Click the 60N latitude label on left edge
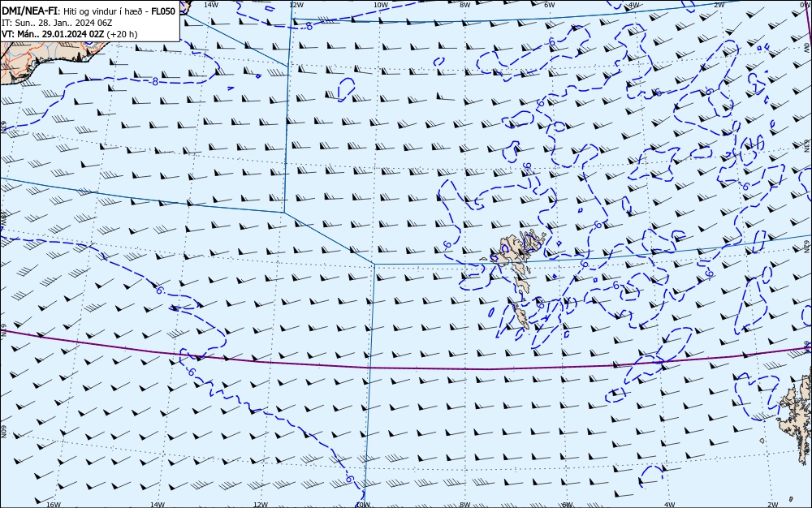Image resolution: width=812 pixels, height=508 pixels. tap(4, 432)
